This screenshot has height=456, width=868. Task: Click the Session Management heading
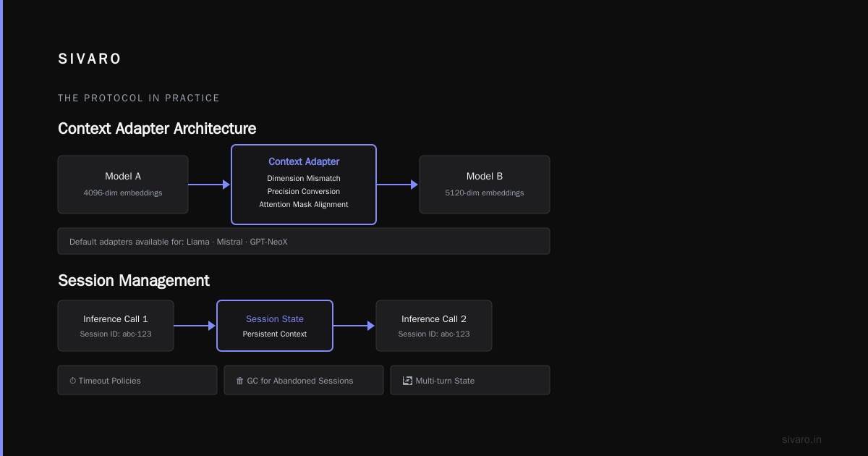134,281
